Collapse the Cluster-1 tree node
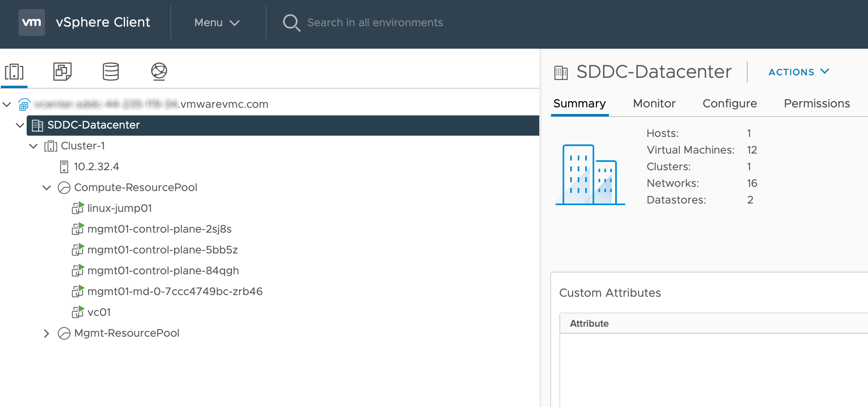868x407 pixels. (x=33, y=146)
